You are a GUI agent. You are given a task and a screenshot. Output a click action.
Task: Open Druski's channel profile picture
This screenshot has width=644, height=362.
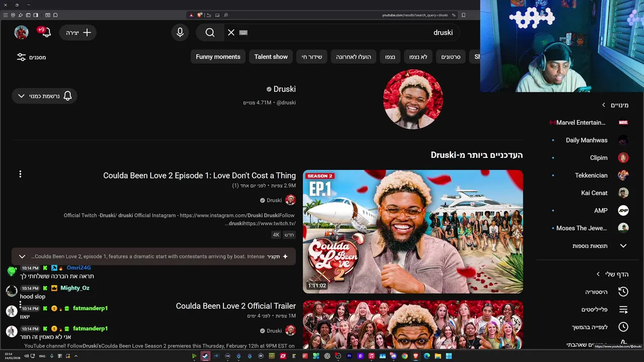tap(413, 99)
